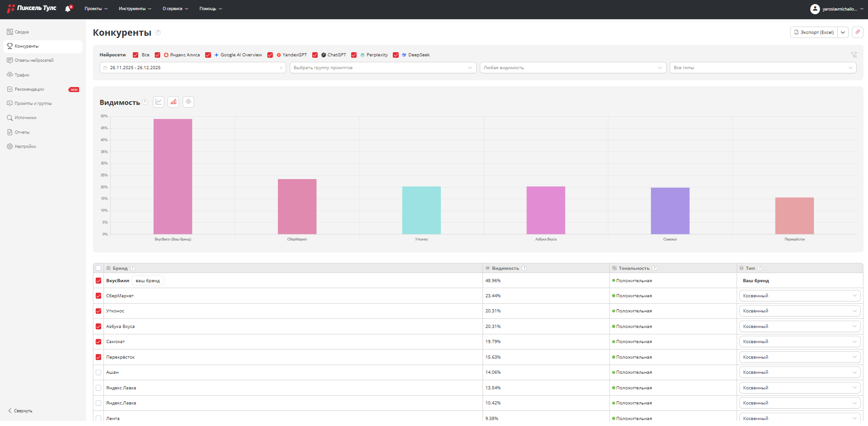Clear the date range with x icon
This screenshot has width=868, height=426.
coord(281,68)
